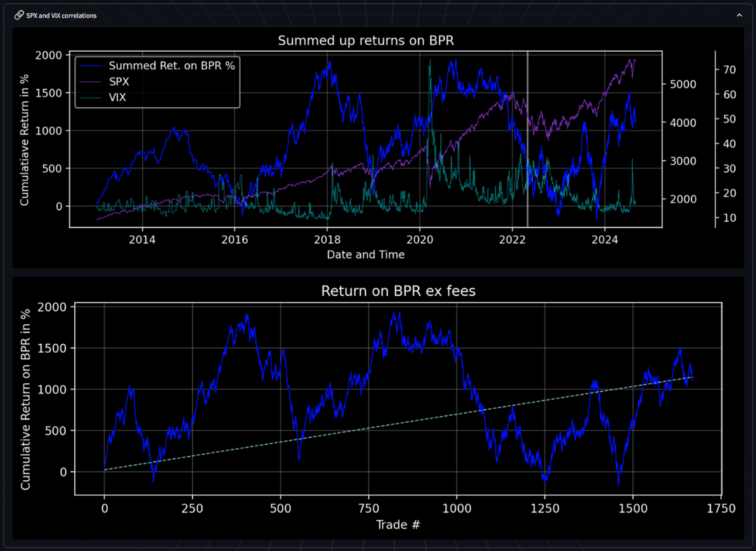Click the blue line sample in the legend
Screen dimensions: 756x551
(90, 66)
